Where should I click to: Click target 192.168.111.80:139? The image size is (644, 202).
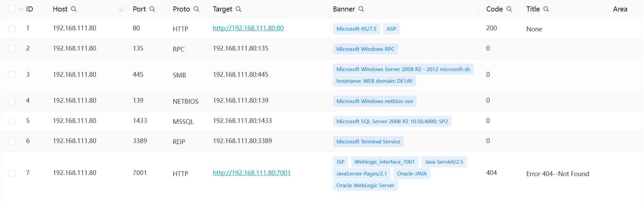240,101
